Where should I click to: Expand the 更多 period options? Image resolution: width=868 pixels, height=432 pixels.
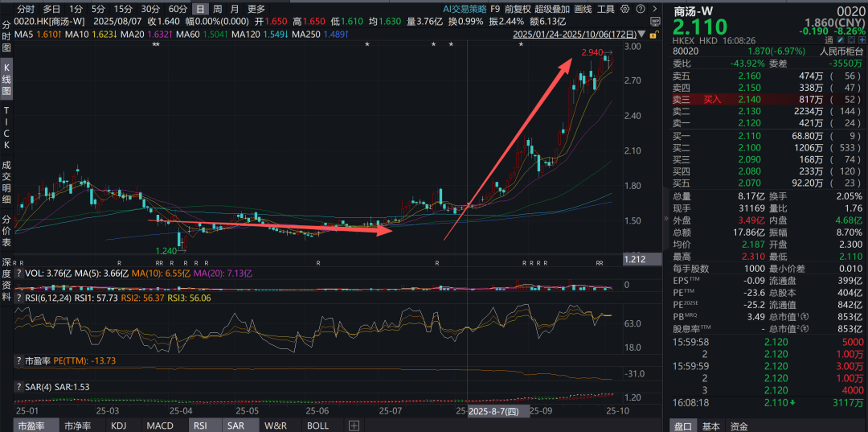pos(256,9)
